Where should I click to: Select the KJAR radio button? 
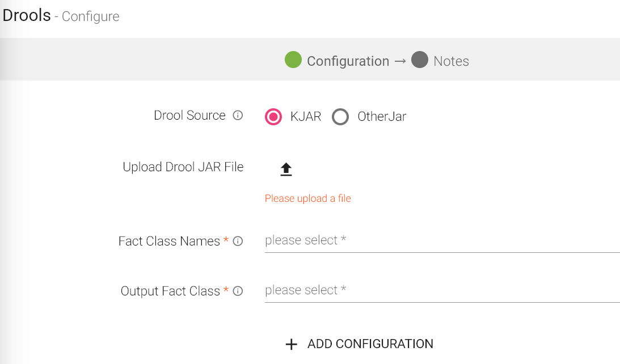(x=273, y=117)
